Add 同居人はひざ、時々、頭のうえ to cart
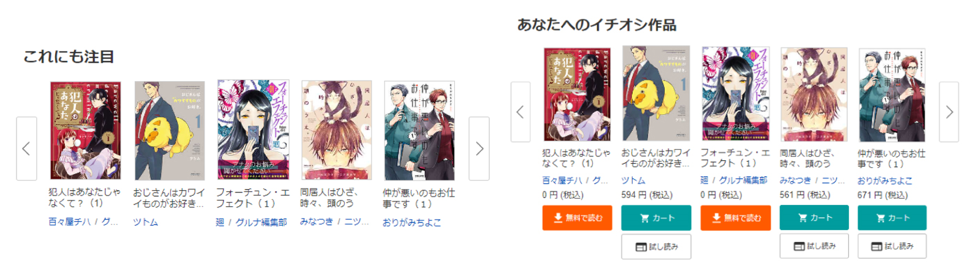Image resolution: width=980 pixels, height=274 pixels. tap(814, 217)
